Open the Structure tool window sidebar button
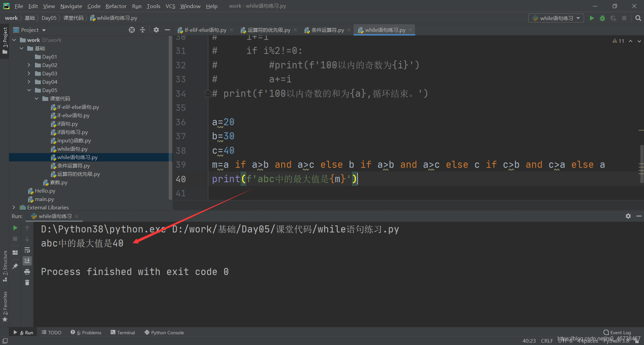 (5, 266)
